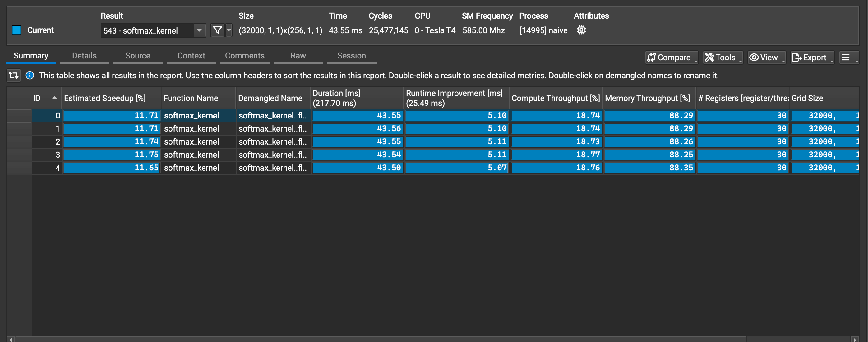868x342 pixels.
Task: Sort by Demangled Name column header
Action: point(273,98)
